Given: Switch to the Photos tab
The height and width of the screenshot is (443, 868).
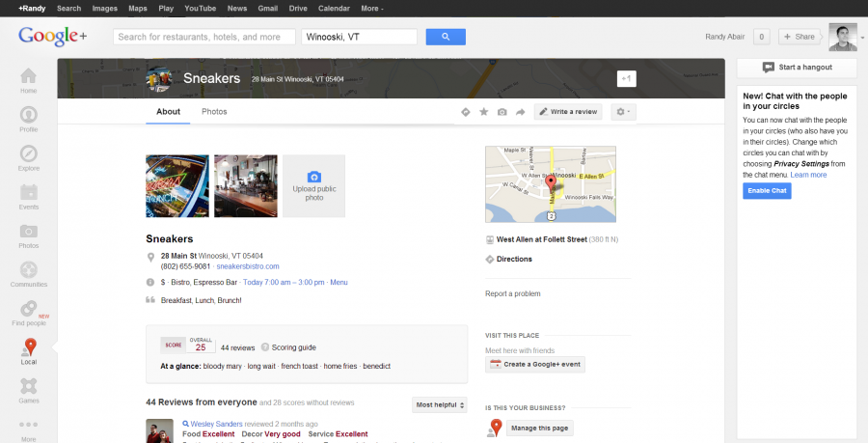Looking at the screenshot, I should click(214, 111).
